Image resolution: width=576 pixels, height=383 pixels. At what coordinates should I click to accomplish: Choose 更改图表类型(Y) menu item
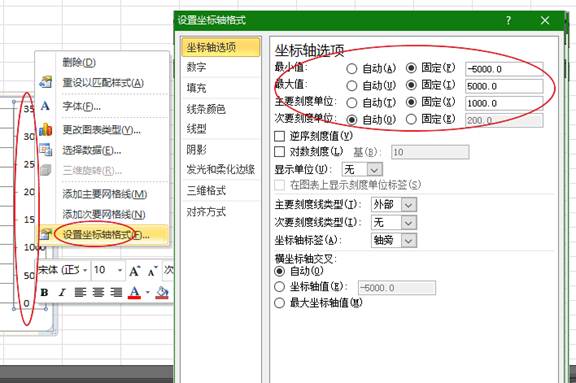point(103,130)
